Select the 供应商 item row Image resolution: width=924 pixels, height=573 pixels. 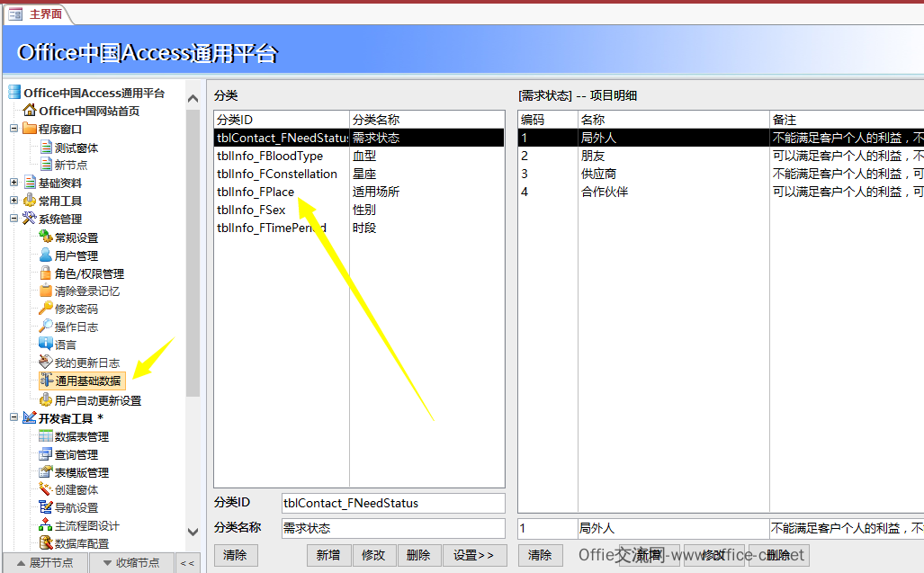(x=721, y=174)
